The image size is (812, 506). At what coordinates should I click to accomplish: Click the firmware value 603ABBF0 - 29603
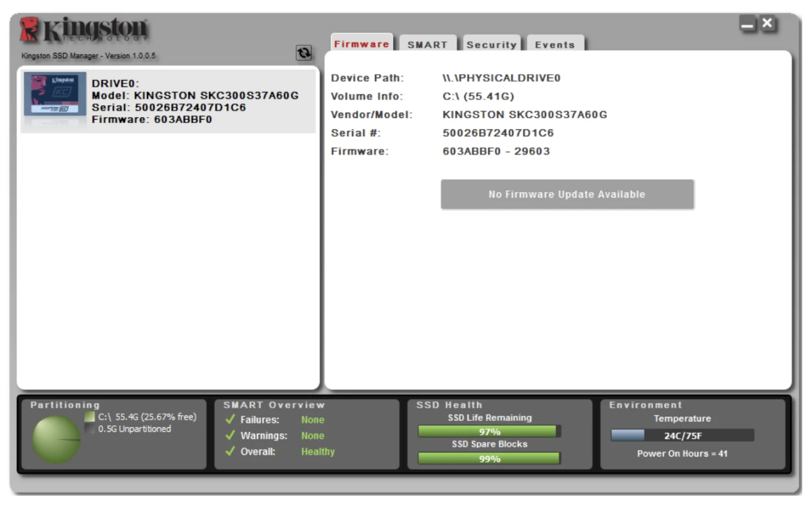[x=496, y=151]
